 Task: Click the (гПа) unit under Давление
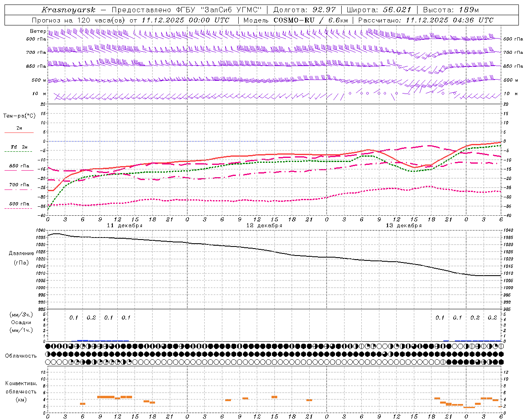pos(21,263)
